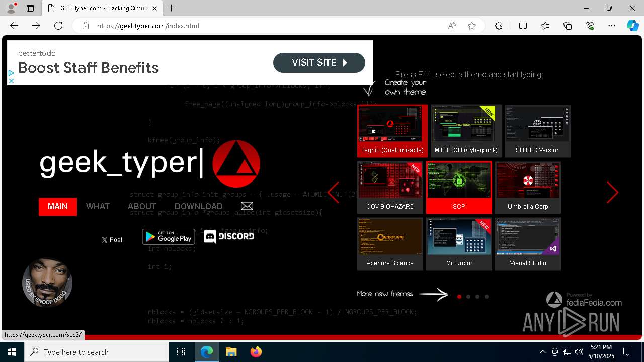
Task: Open the contact envelope icon
Action: coord(247,206)
